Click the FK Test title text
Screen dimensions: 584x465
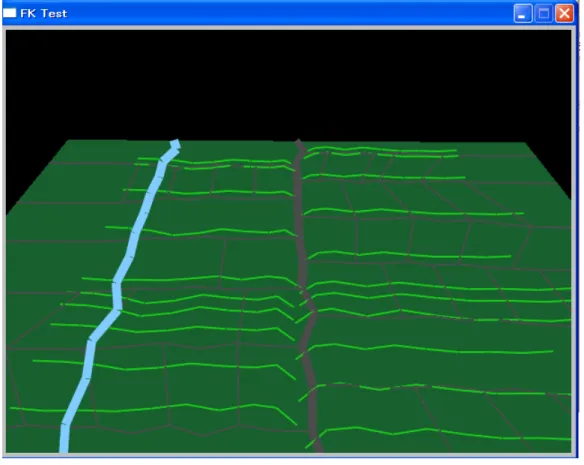click(x=44, y=13)
